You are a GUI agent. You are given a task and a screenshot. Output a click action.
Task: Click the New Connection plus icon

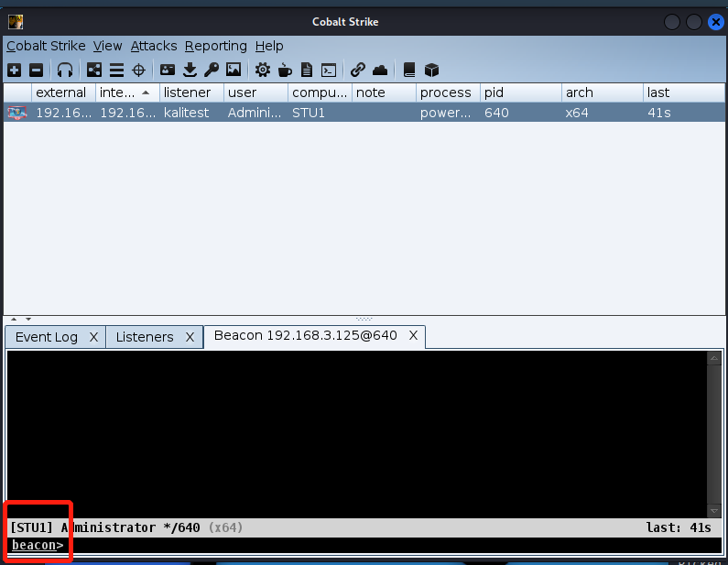point(15,71)
